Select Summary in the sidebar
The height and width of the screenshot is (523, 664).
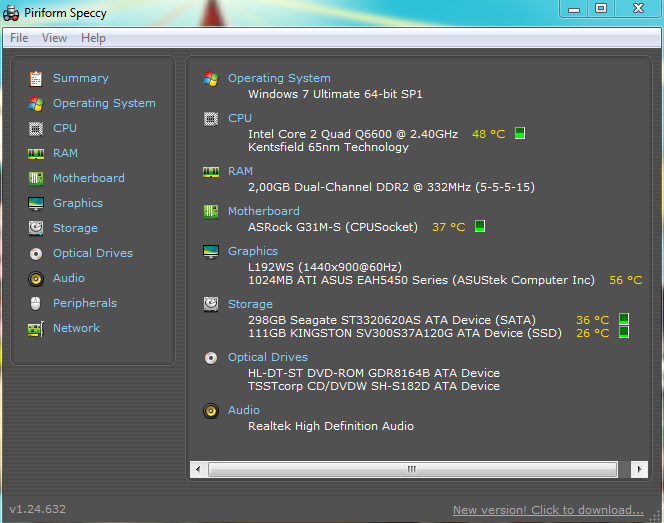click(x=81, y=78)
